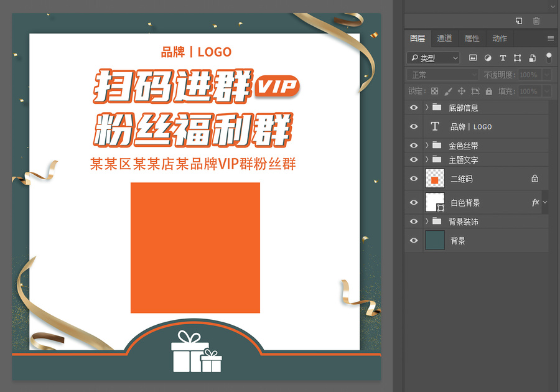Select the 二维码 layer name
The height and width of the screenshot is (392, 560).
click(x=462, y=179)
